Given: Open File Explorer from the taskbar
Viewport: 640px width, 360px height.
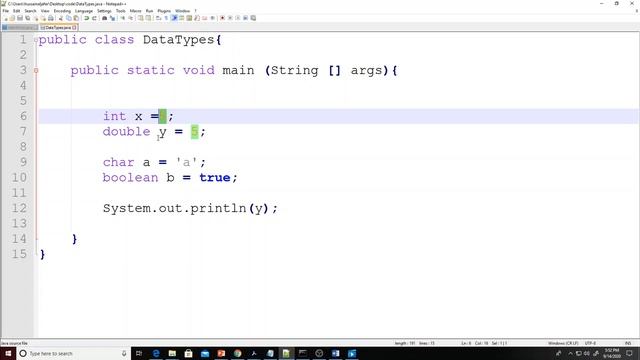Looking at the screenshot, I should [x=172, y=353].
